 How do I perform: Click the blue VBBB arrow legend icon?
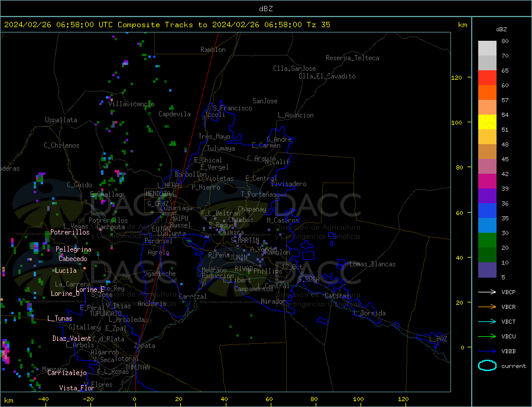click(x=487, y=351)
